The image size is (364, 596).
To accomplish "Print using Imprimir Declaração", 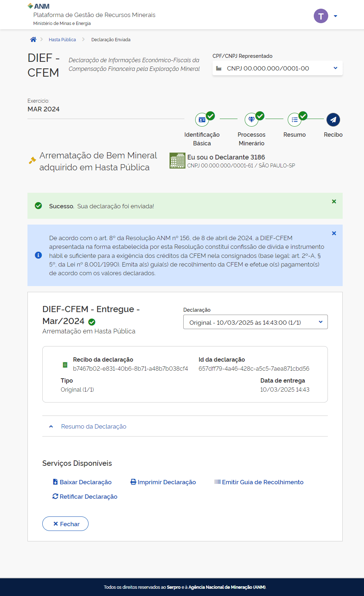I will pos(163,482).
